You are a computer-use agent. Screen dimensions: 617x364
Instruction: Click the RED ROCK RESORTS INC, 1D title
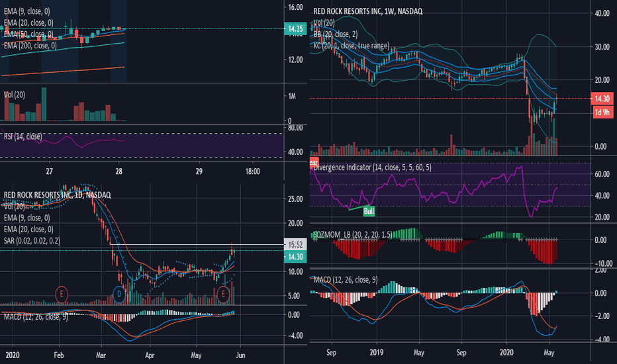pyautogui.click(x=57, y=195)
